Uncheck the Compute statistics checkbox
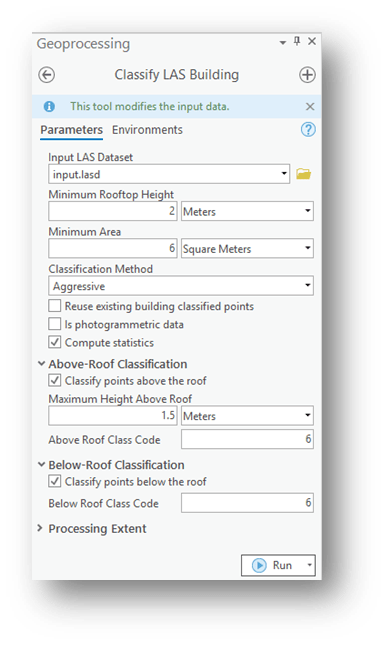The height and width of the screenshot is (645, 387). (x=55, y=342)
